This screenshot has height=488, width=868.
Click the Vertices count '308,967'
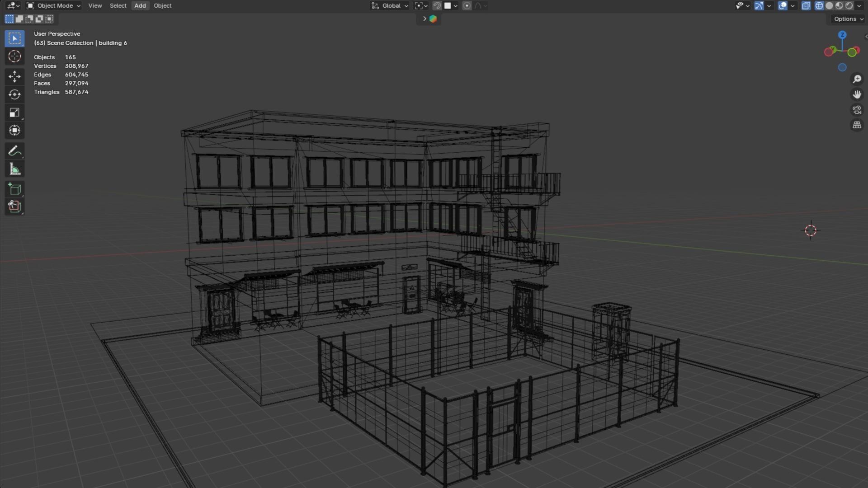[77, 66]
